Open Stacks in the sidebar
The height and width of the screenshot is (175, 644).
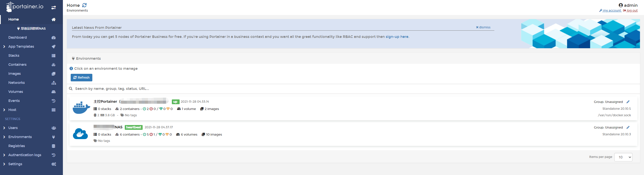[x=14, y=56]
